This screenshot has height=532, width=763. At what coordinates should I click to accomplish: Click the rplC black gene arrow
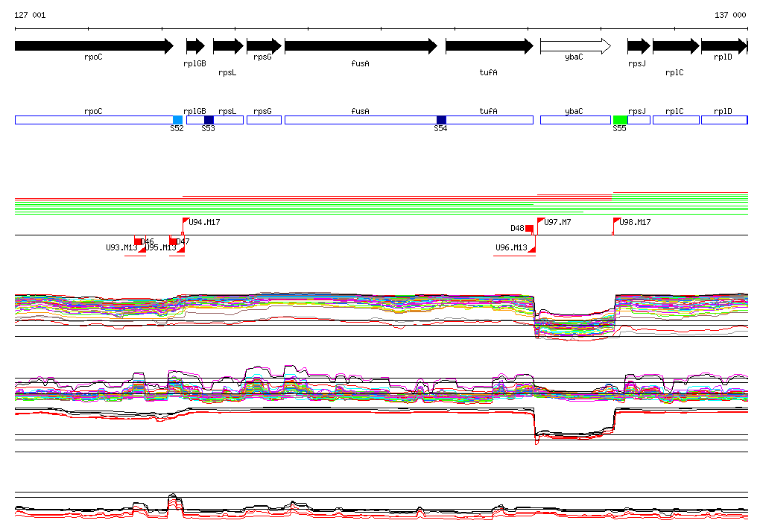pos(676,46)
